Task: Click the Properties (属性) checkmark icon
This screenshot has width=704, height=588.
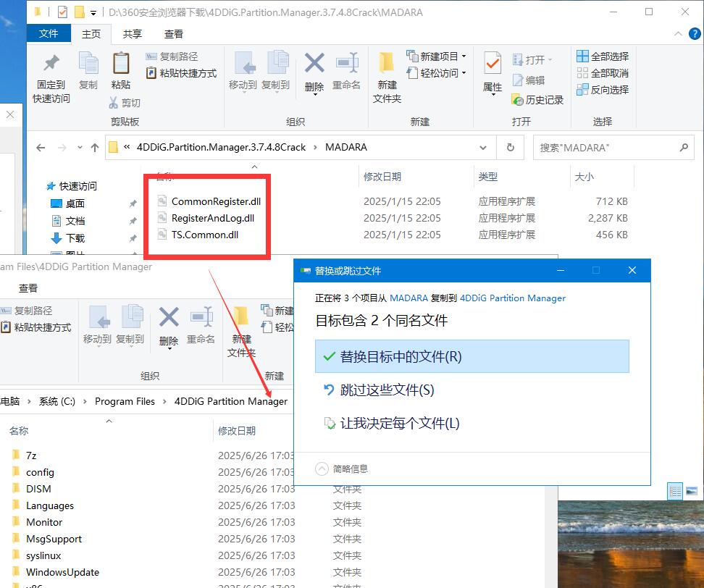Action: (x=493, y=63)
